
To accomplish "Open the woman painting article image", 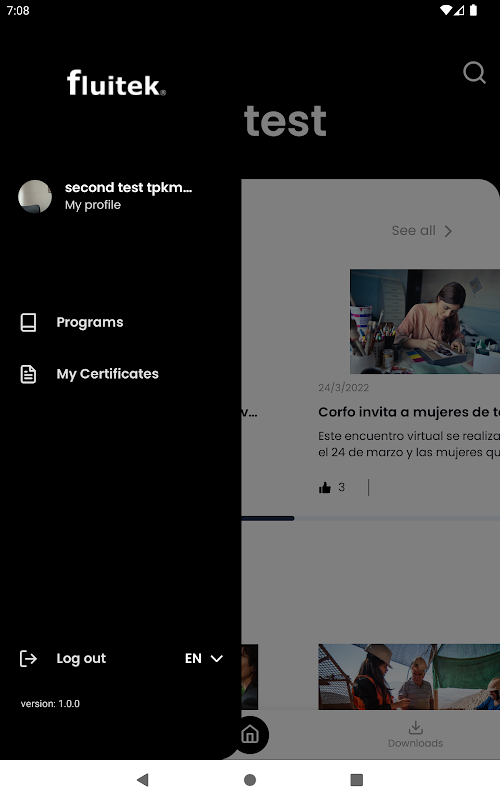I will point(424,321).
